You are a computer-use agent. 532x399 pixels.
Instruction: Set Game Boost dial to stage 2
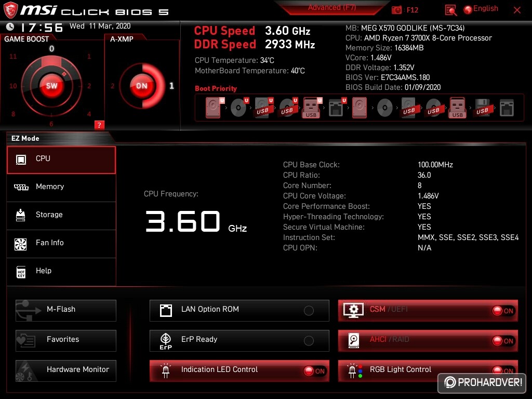pos(89,86)
